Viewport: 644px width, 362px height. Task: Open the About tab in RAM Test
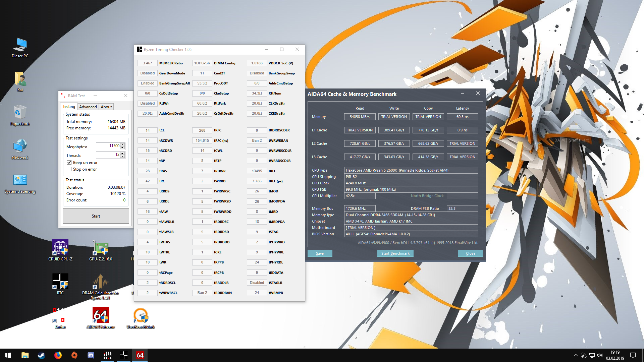click(x=106, y=107)
